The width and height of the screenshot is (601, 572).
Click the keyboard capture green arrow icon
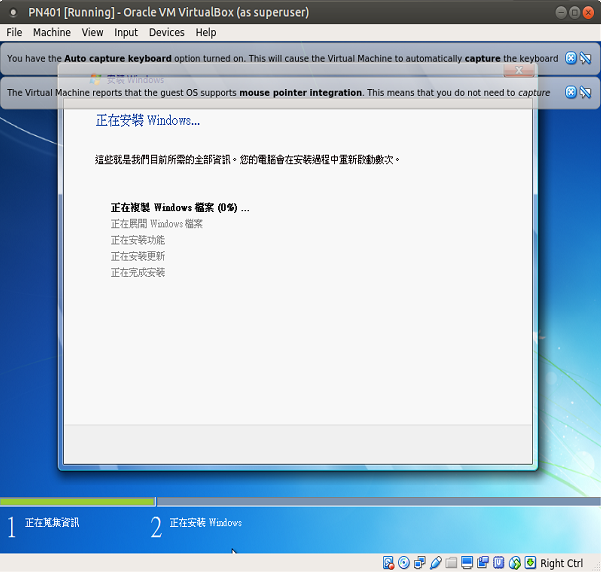click(x=530, y=563)
